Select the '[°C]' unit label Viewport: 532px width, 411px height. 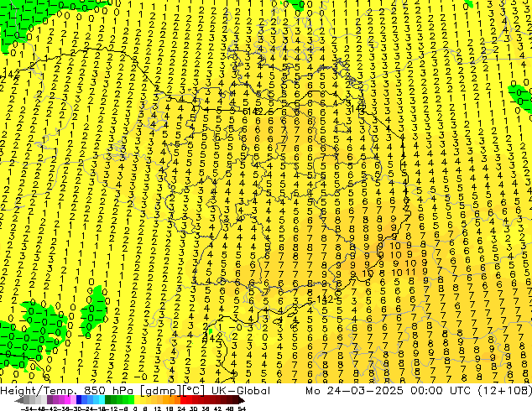[x=194, y=391]
